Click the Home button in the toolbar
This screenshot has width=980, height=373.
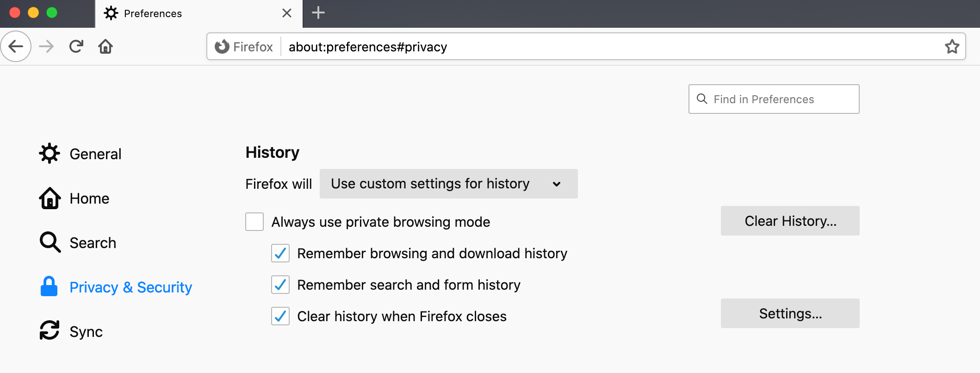[x=105, y=46]
